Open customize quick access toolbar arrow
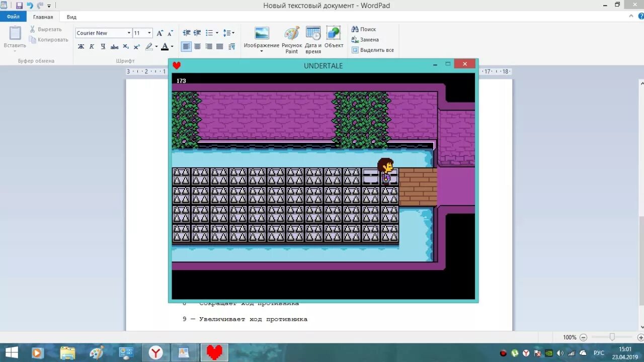Image resolution: width=644 pixels, height=362 pixels. (49, 6)
